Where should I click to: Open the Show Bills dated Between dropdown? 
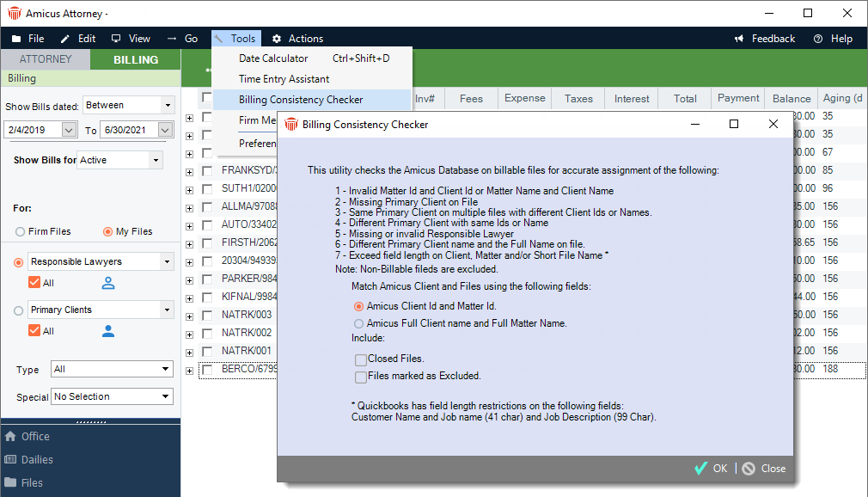click(168, 105)
